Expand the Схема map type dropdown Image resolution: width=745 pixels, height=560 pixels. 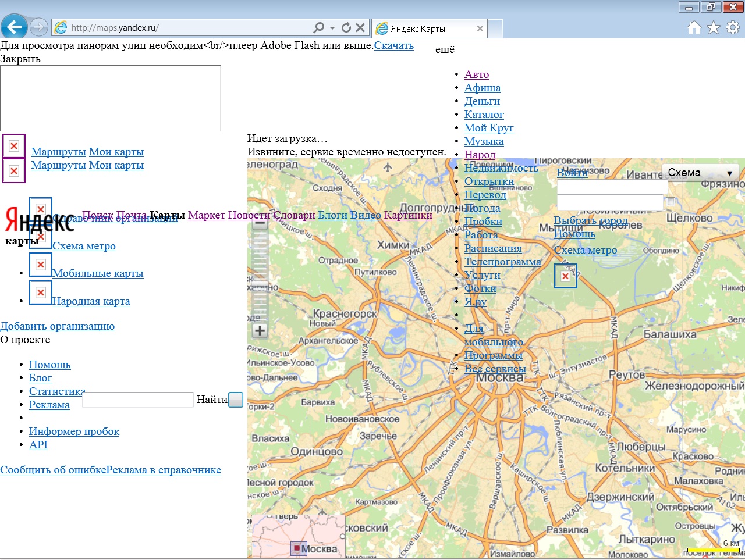700,173
